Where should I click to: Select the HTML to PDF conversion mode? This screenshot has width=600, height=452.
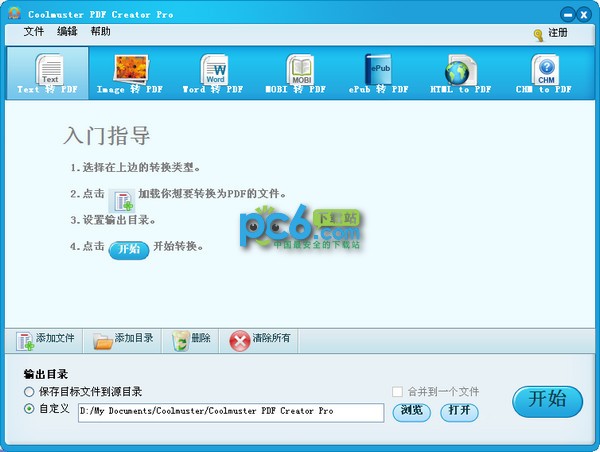pyautogui.click(x=461, y=73)
